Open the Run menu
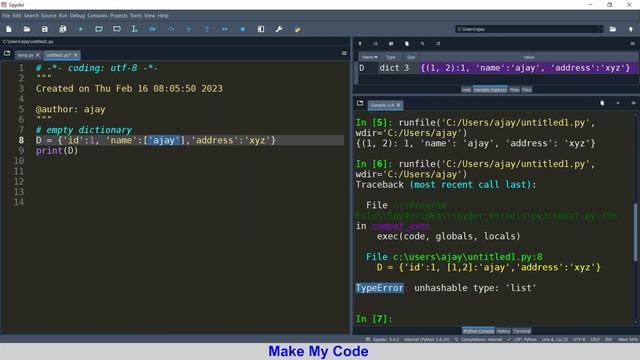This screenshot has width=640, height=360. [63, 16]
